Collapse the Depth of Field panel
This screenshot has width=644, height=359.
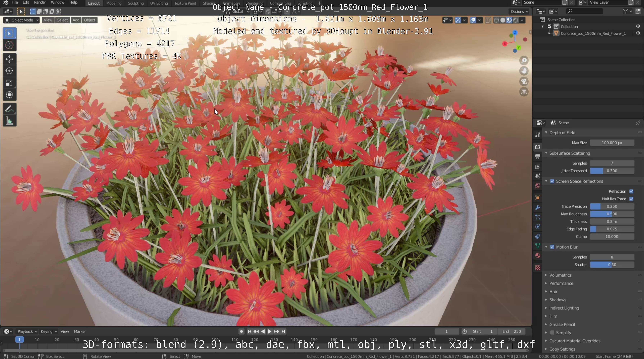[546, 133]
